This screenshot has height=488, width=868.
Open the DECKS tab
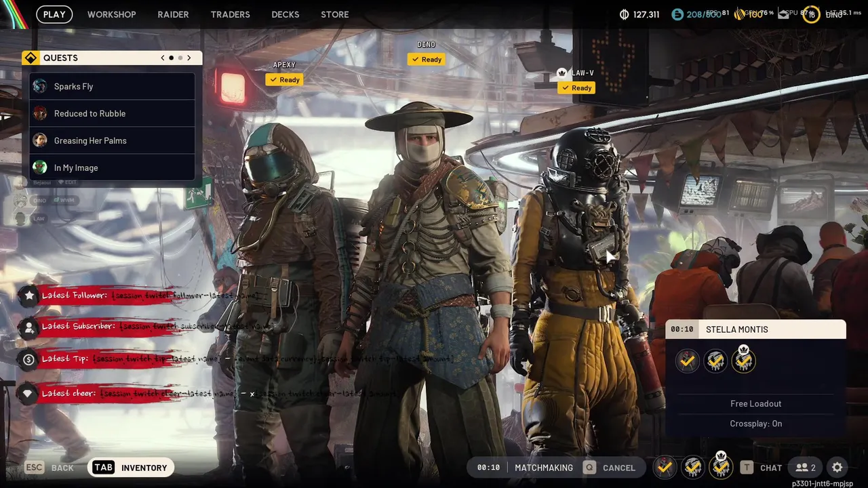tap(285, 14)
